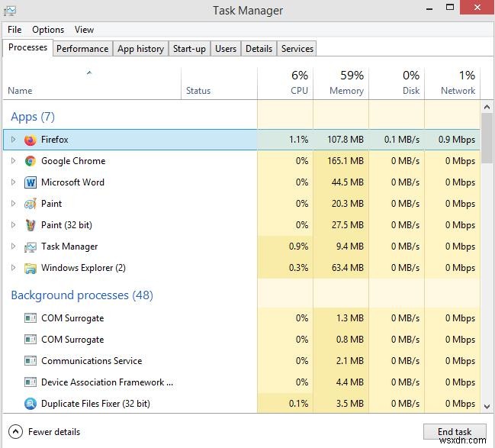Select the Google Chrome row name
This screenshot has height=448, width=495.
click(73, 161)
